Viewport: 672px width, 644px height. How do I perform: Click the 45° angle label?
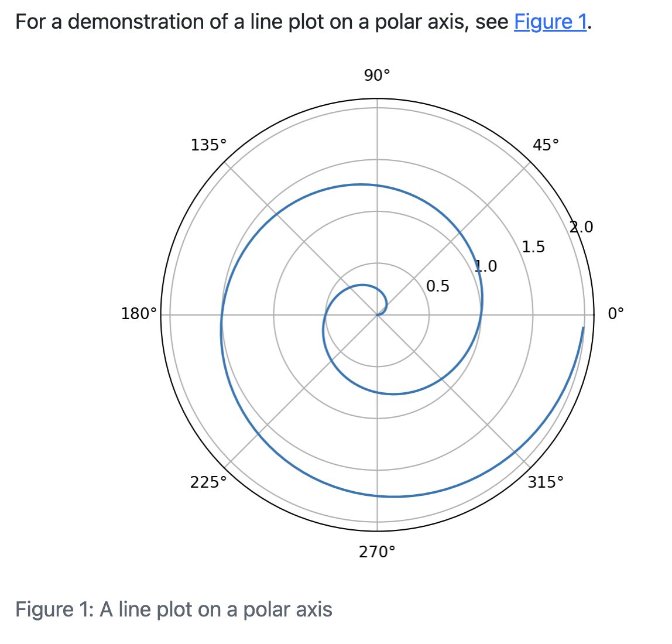click(546, 145)
